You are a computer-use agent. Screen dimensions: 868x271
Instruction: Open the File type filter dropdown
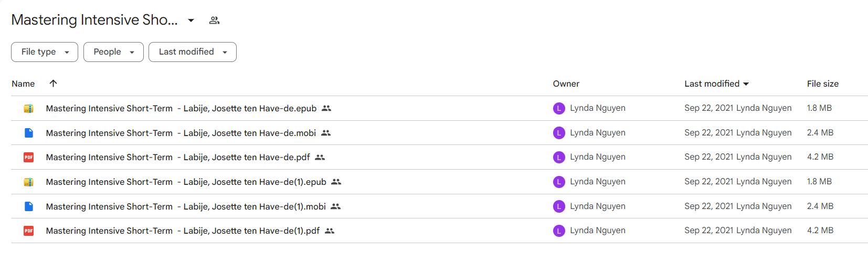(45, 52)
